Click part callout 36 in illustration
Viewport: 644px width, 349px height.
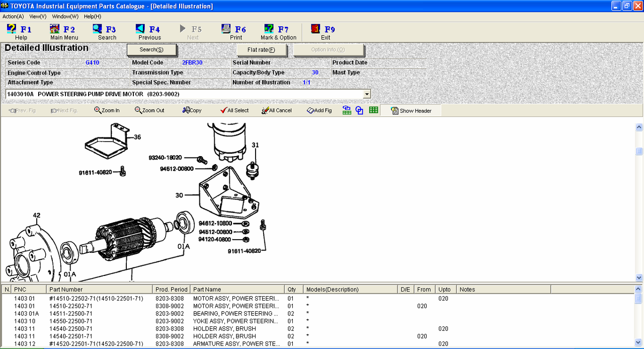pyautogui.click(x=137, y=137)
